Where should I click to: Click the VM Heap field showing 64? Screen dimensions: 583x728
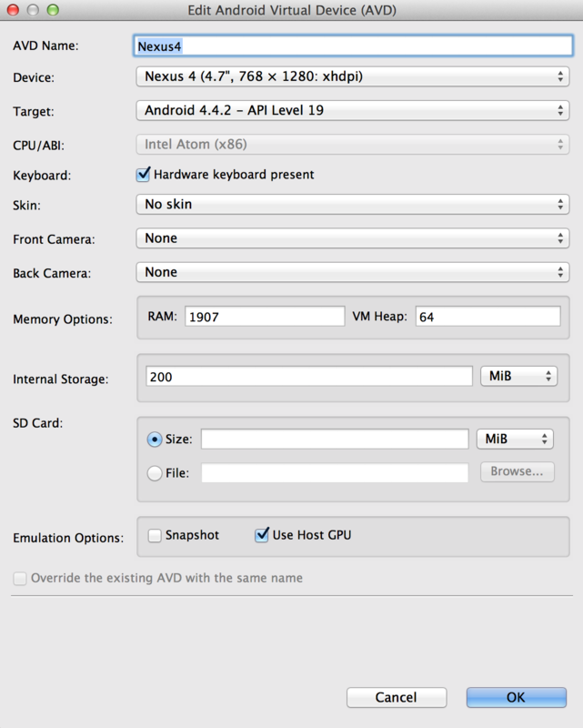(488, 317)
